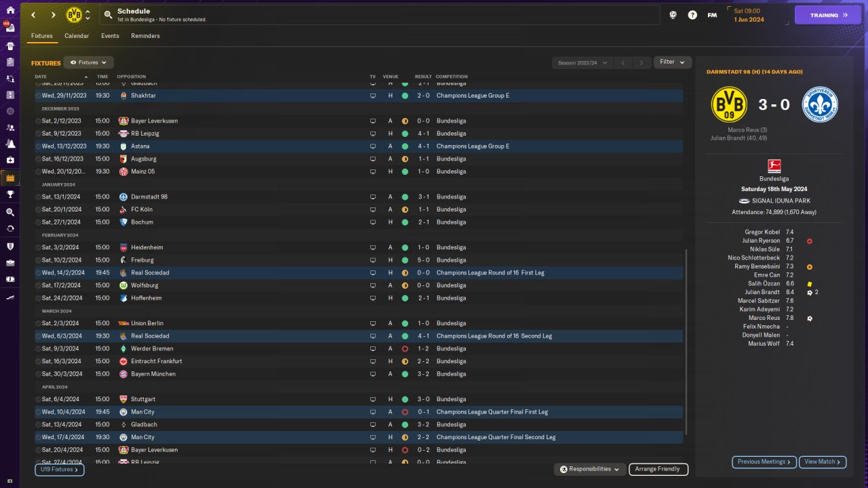Toggle the reminder circle for FC Köln fixture
The width and height of the screenshot is (868, 488).
[x=38, y=209]
